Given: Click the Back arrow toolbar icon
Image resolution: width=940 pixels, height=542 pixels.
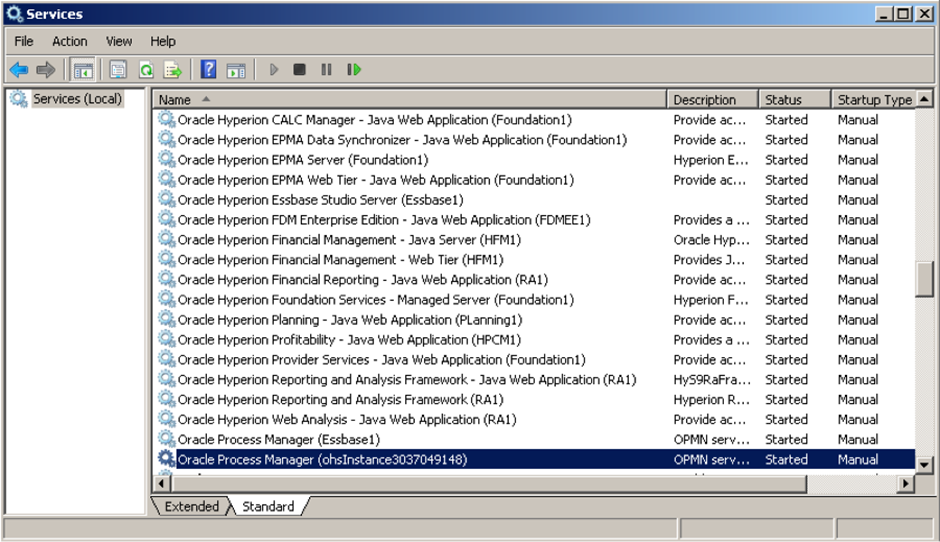Looking at the screenshot, I should click(19, 70).
